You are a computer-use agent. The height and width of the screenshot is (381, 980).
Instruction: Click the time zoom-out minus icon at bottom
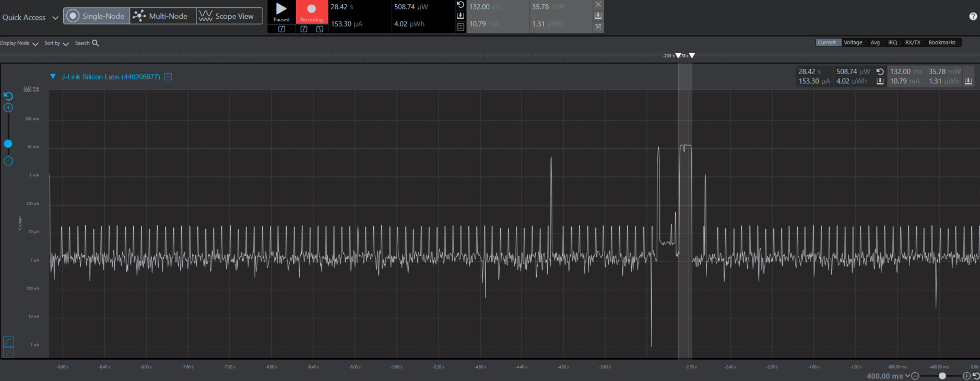915,376
